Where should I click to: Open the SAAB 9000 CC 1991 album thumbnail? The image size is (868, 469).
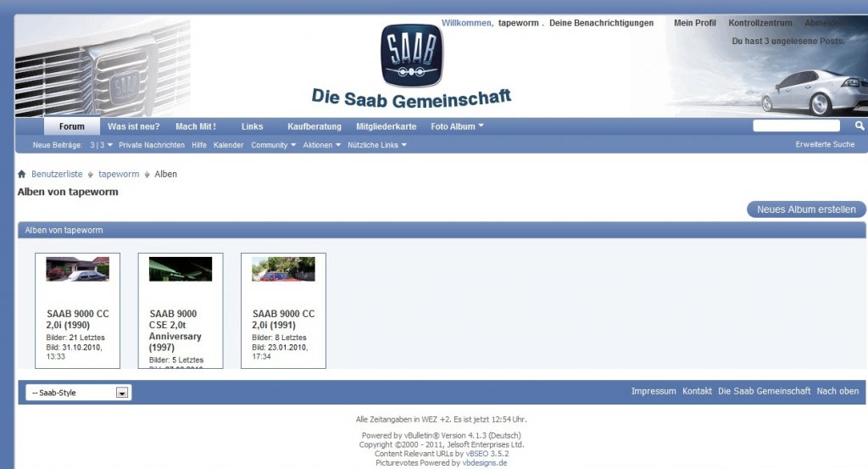283,269
